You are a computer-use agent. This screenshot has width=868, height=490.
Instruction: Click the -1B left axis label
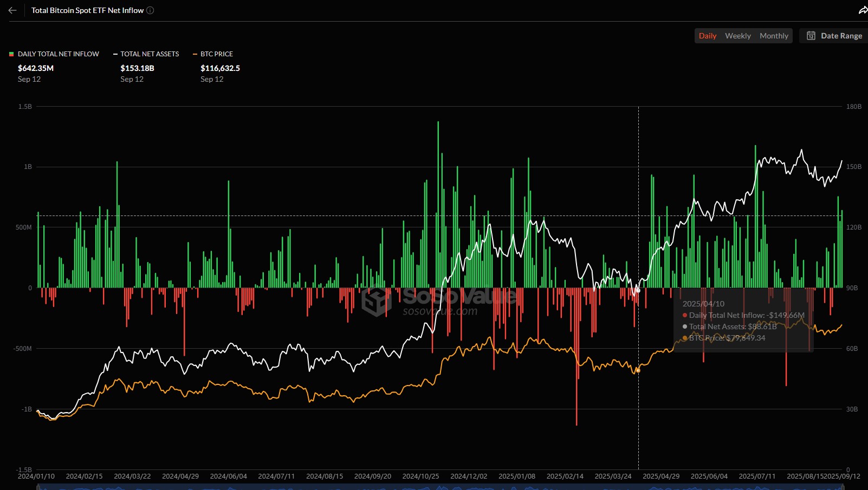pos(27,409)
